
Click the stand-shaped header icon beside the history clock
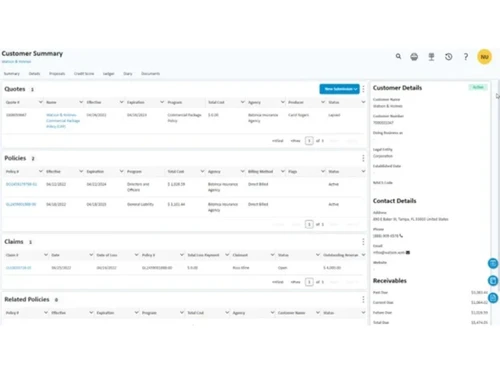(431, 57)
